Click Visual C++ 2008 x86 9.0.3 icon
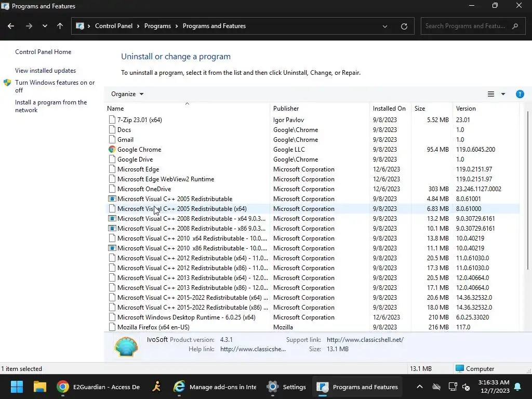 click(x=112, y=229)
